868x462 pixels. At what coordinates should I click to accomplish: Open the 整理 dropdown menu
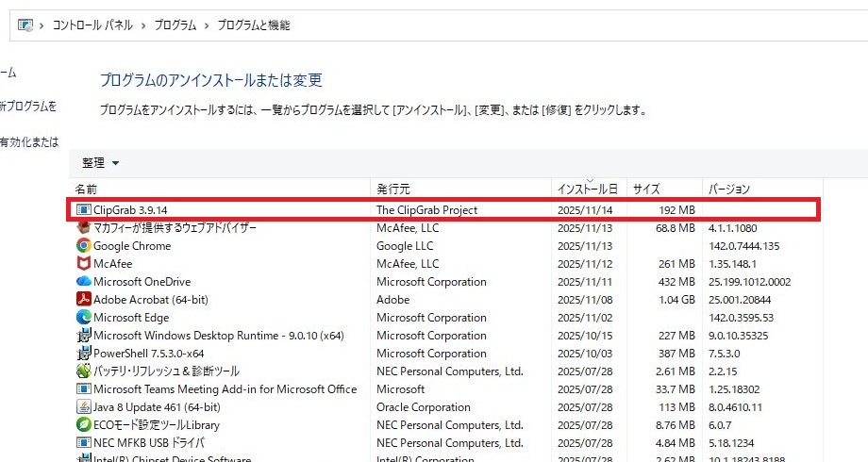point(100,163)
